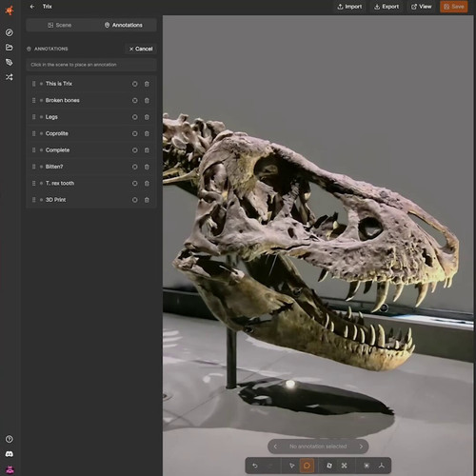Screen dimensions: 476x476
Task: Click the Export button
Action: [387, 7]
